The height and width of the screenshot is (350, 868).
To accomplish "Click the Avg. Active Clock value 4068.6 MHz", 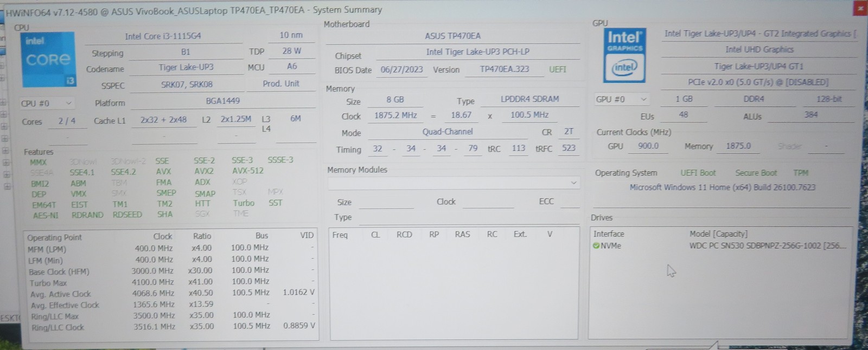I will tap(153, 294).
